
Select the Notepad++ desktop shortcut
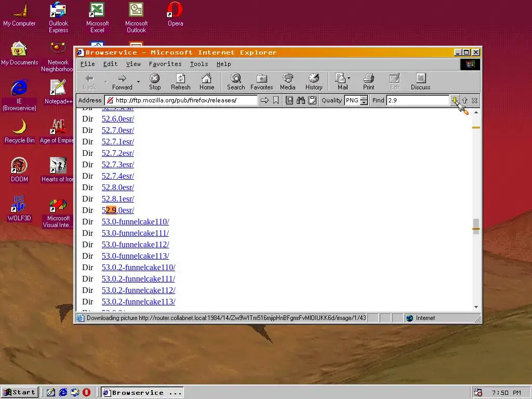click(x=58, y=92)
